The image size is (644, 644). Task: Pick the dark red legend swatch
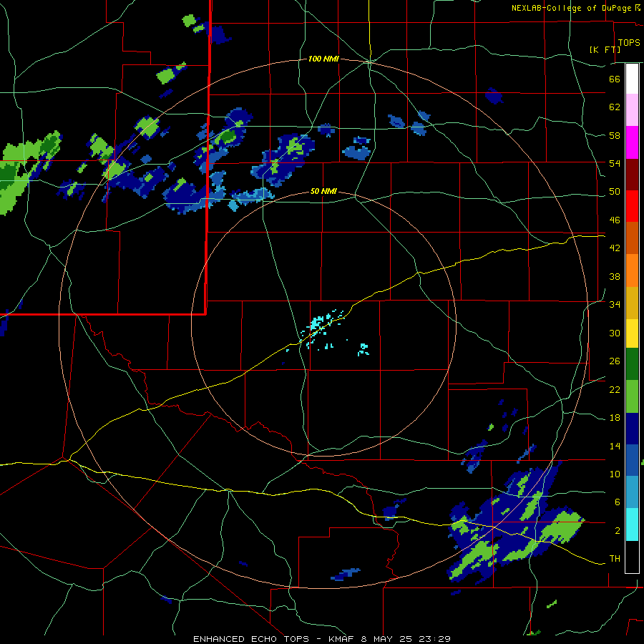click(632, 174)
